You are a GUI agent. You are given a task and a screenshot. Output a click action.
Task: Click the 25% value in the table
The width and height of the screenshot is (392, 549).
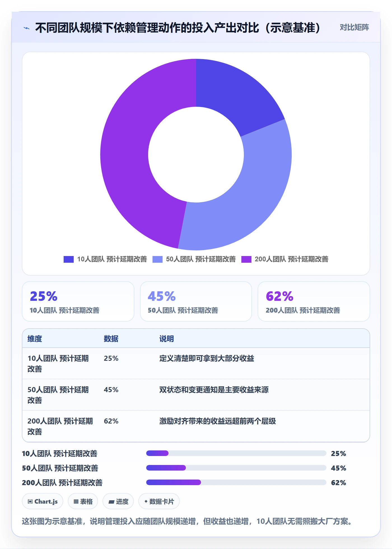(x=111, y=358)
